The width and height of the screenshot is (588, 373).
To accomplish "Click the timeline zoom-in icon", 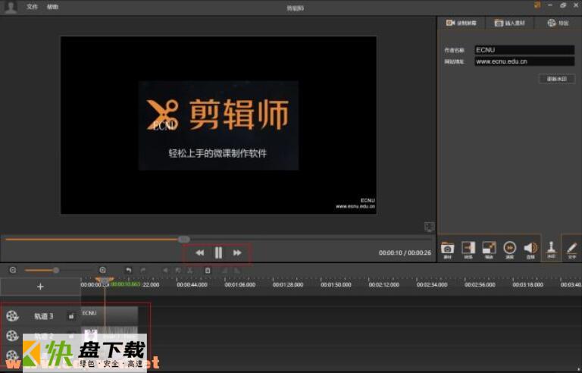I will (x=102, y=270).
